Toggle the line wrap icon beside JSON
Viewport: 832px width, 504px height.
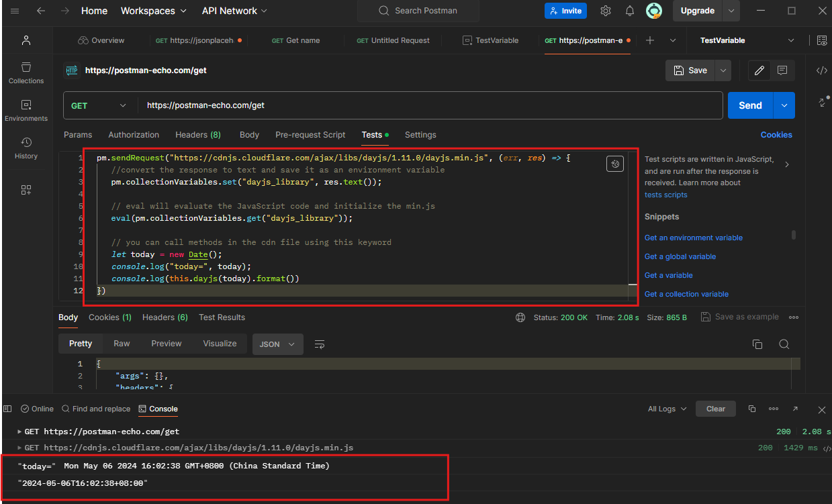320,344
